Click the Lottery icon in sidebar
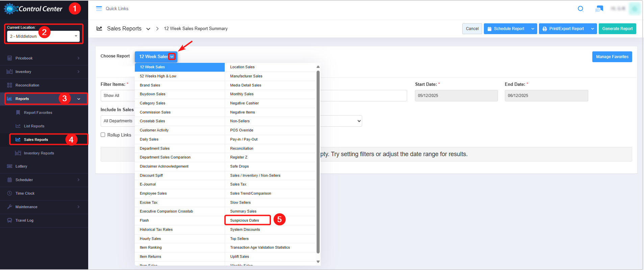The width and height of the screenshot is (644, 270). click(x=9, y=166)
